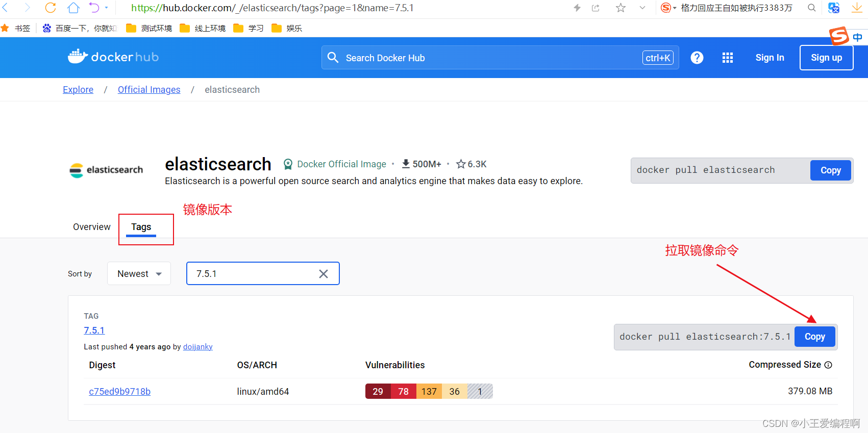
Task: Click the 379.08 MB compressed size value
Action: (810, 391)
